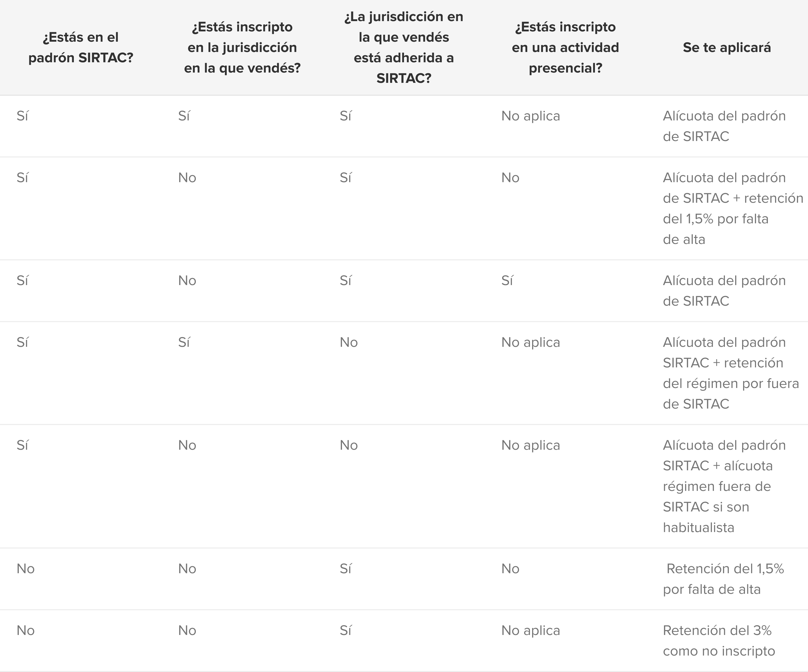
Task: Click the 'retención del 1,5% por falta de alta' result
Action: (x=733, y=208)
